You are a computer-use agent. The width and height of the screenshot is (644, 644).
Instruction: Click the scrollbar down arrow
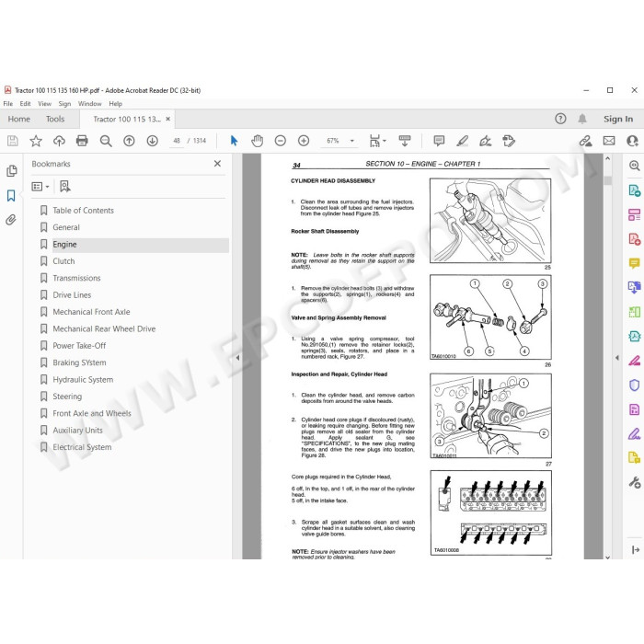pos(608,557)
